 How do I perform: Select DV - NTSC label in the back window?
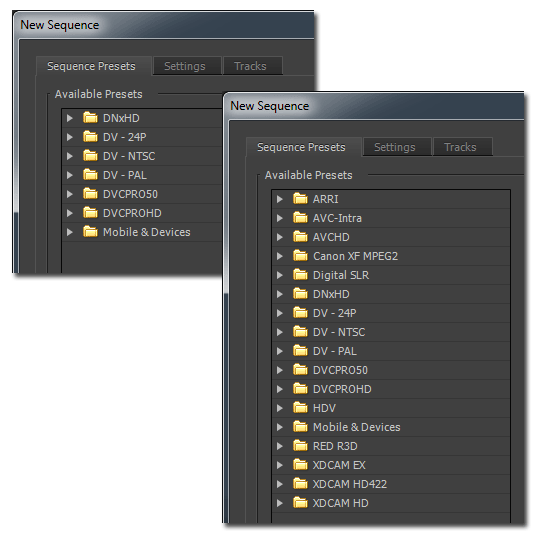129,156
